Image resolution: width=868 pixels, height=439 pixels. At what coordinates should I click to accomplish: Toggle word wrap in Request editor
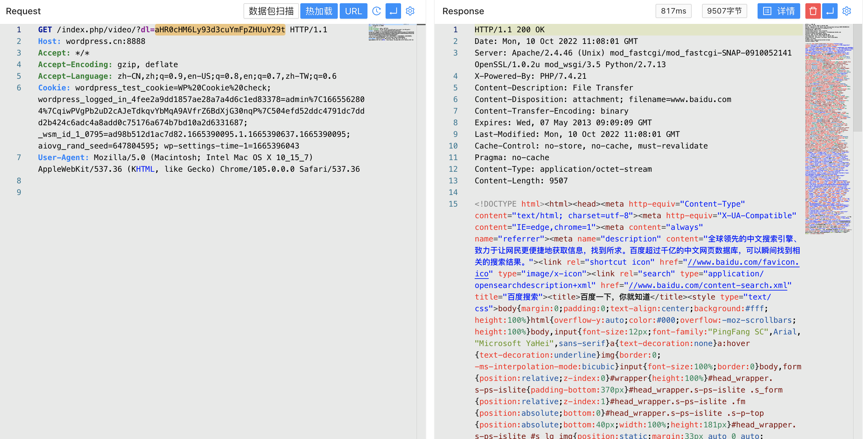pos(393,11)
